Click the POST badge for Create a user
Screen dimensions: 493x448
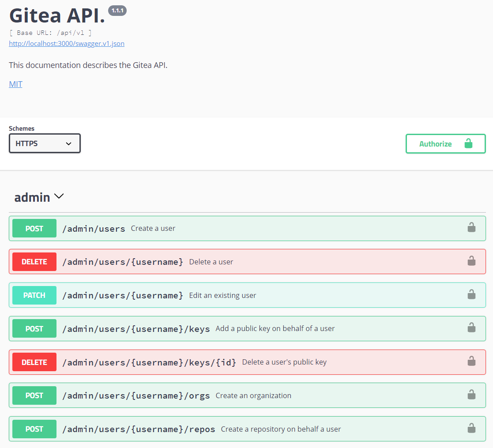34,229
